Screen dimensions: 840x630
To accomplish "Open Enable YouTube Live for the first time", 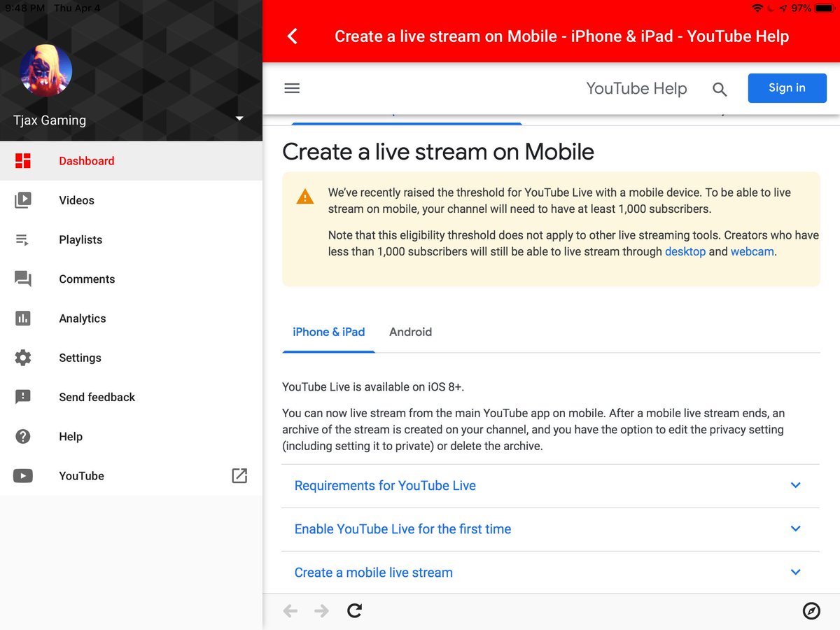I will [550, 529].
